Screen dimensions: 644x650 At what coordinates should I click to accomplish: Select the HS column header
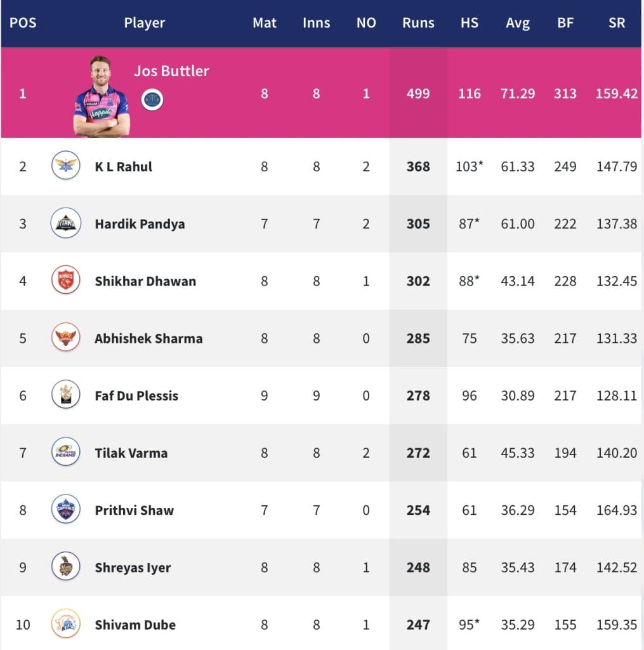pyautogui.click(x=470, y=23)
